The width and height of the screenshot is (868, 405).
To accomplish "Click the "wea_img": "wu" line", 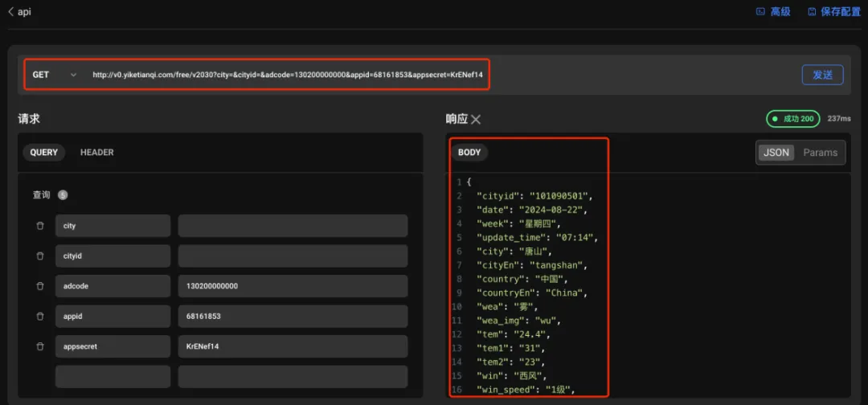I will pos(520,321).
